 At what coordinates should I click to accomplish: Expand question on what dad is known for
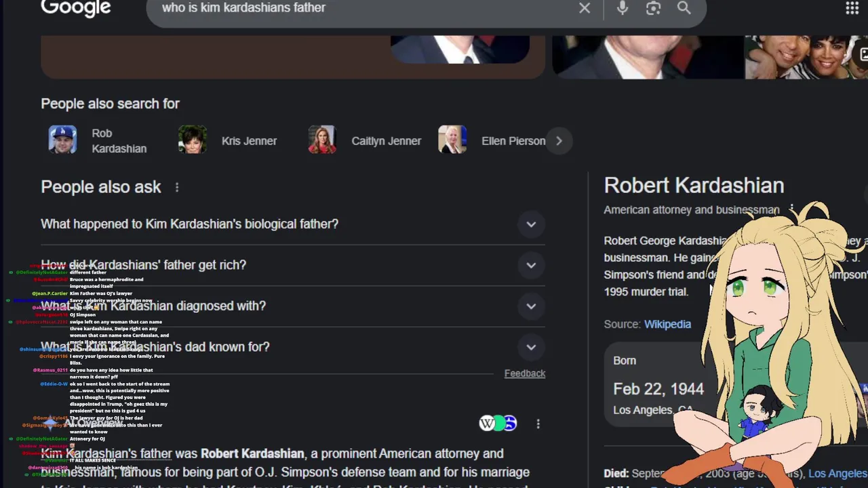pos(531,347)
